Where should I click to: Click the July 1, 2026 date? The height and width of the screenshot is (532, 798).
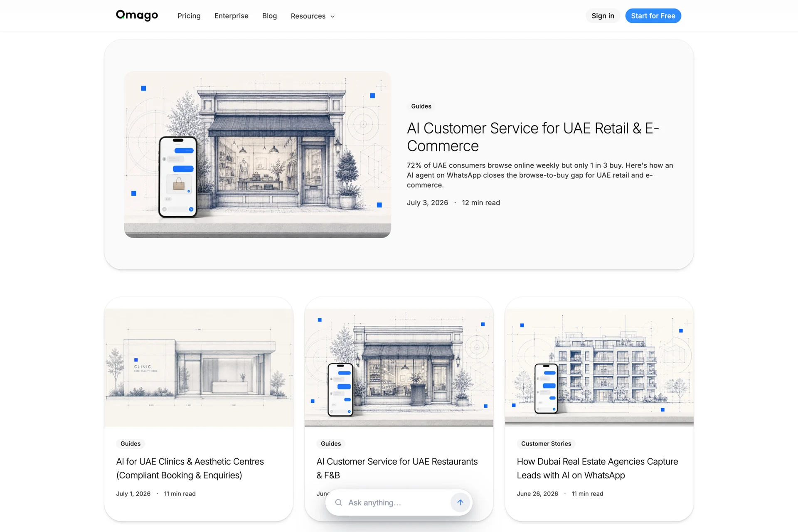click(133, 494)
